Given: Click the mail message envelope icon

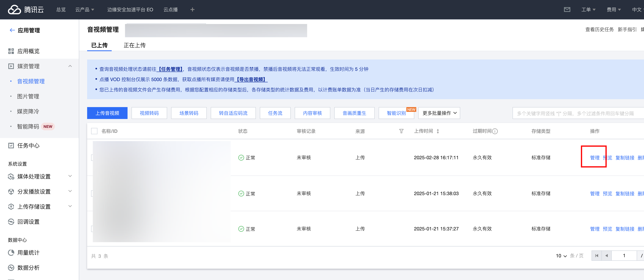Looking at the screenshot, I should [567, 10].
